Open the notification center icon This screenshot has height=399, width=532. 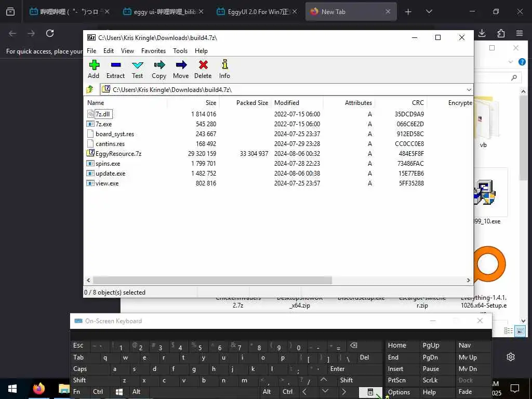tap(515, 388)
